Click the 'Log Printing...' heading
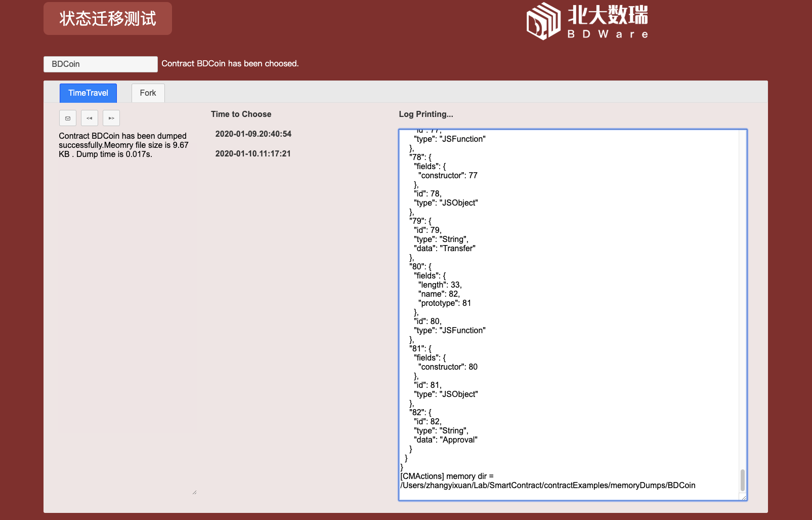812x520 pixels. (x=425, y=114)
